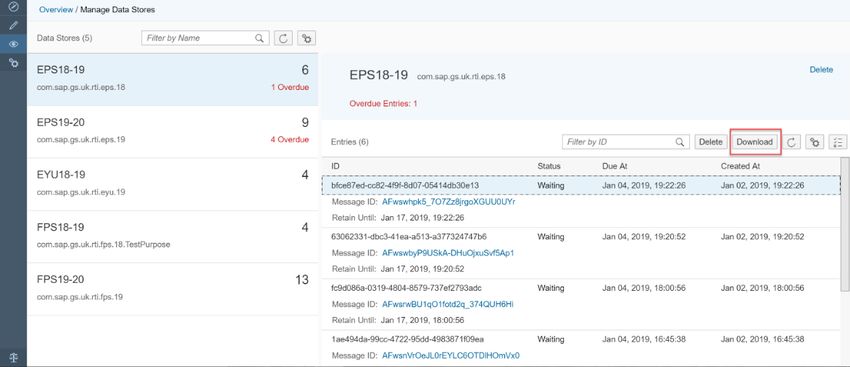The height and width of the screenshot is (367, 850).
Task: Select the FPS19-20 data store
Action: click(173, 289)
